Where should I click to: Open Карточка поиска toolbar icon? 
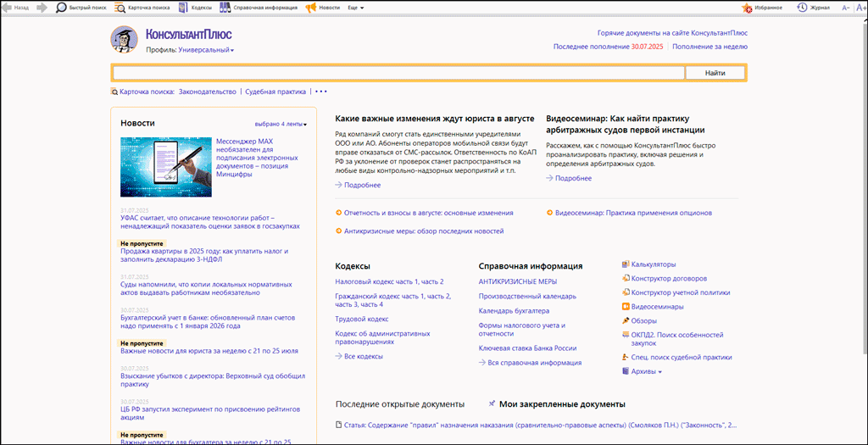pos(120,8)
